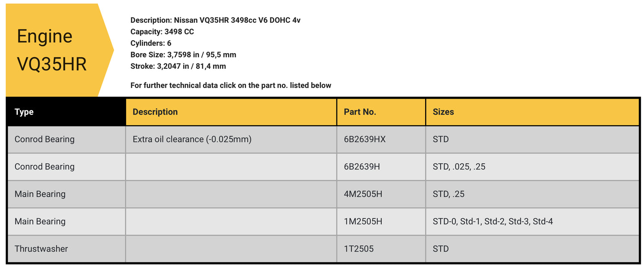This screenshot has height=269, width=644.
Task: Click the further technical data note
Action: (230, 85)
